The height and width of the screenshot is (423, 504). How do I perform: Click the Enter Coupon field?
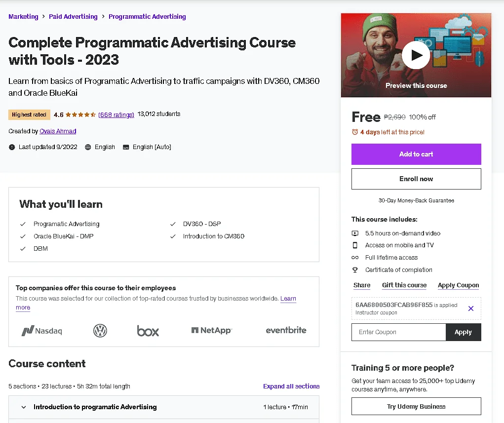[398, 332]
